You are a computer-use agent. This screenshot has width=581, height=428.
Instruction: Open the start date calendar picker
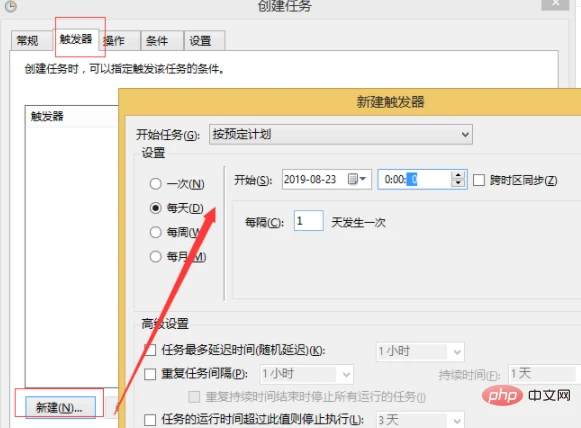357,179
